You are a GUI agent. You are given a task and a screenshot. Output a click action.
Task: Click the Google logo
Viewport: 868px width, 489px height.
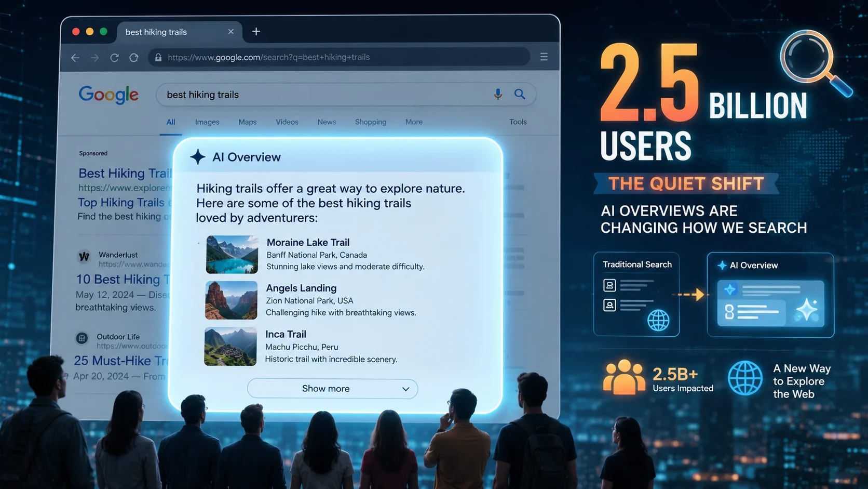[x=108, y=95]
